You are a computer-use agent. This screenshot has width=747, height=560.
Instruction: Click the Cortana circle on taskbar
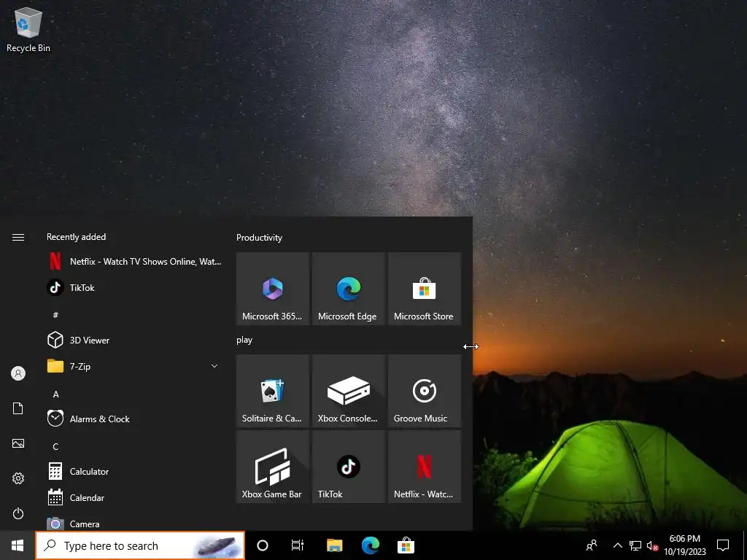pyautogui.click(x=263, y=545)
